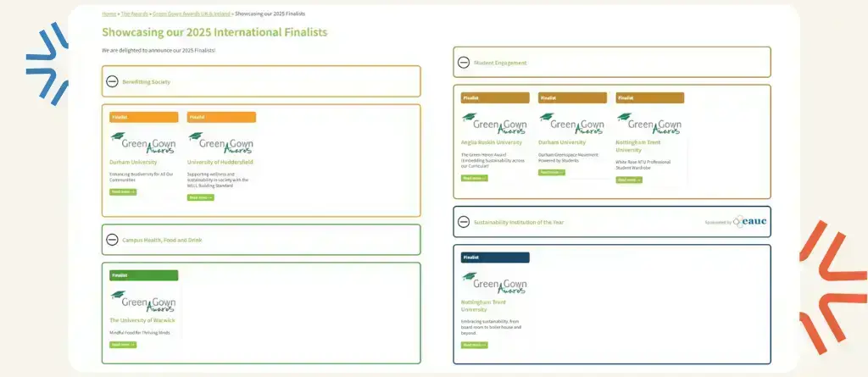Click Finalist badge on University of Huddersfield card
Viewport: 868px width, 377px height.
221,118
